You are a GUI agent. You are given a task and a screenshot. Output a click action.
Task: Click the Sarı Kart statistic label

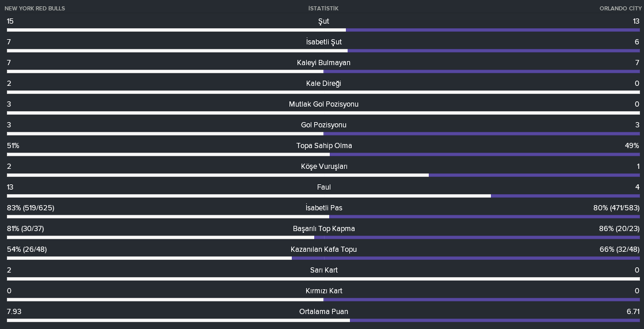(x=323, y=270)
